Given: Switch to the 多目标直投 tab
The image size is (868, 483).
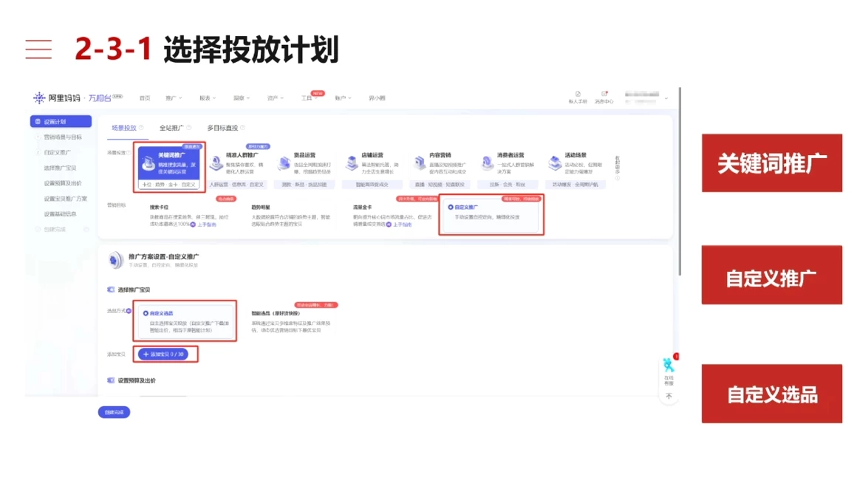Looking at the screenshot, I should pyautogui.click(x=222, y=127).
